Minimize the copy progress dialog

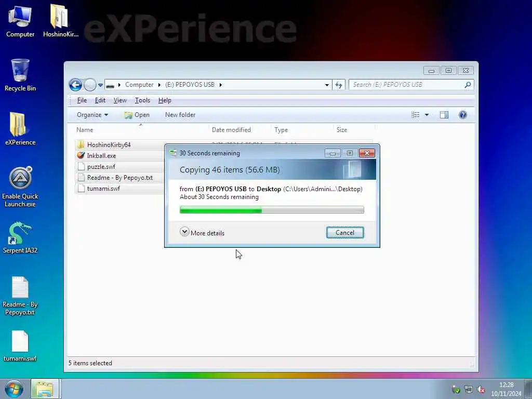pos(332,153)
